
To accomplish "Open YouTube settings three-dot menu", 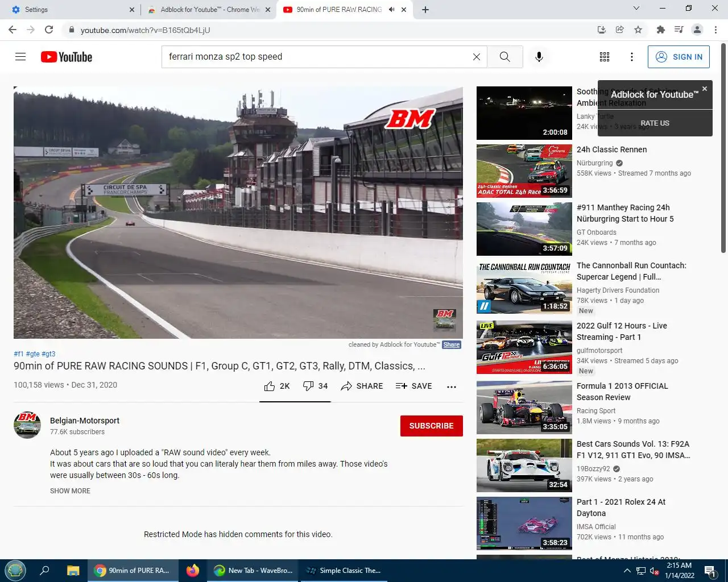I will 632,57.
